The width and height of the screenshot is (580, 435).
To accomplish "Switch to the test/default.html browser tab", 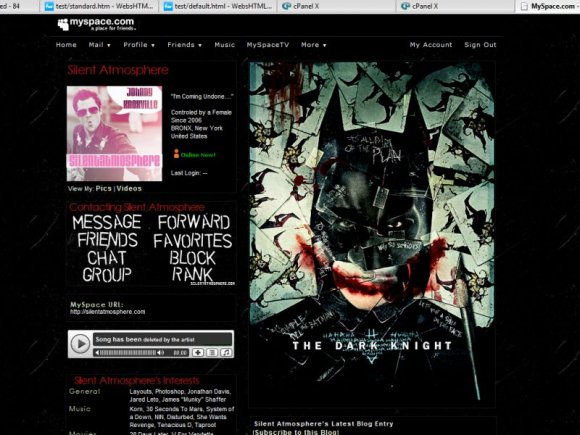I will click(x=218, y=6).
